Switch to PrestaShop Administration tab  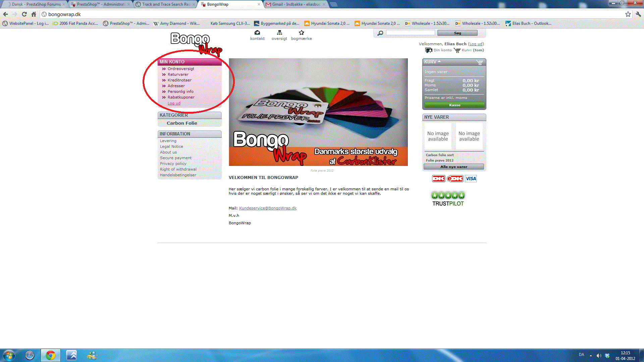click(101, 4)
